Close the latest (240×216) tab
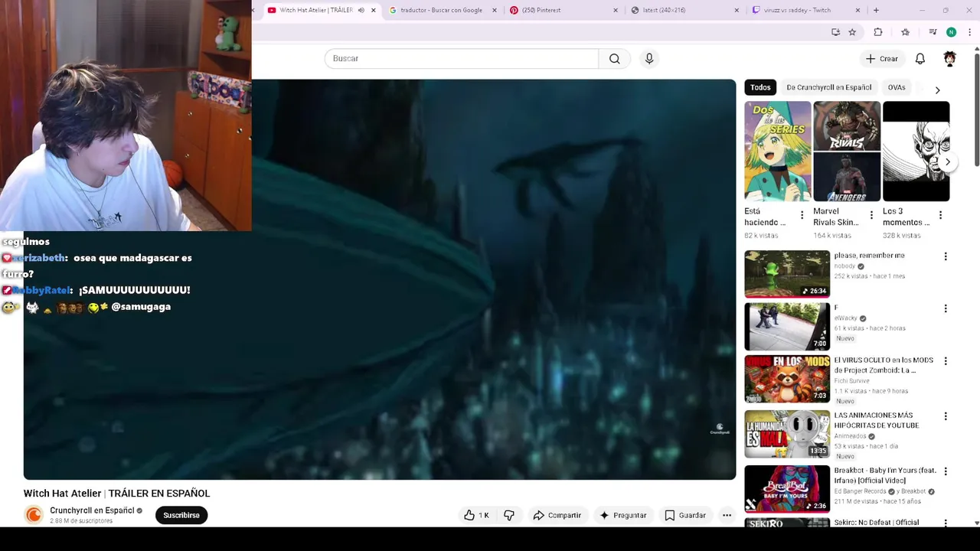This screenshot has width=980, height=551. tap(737, 10)
